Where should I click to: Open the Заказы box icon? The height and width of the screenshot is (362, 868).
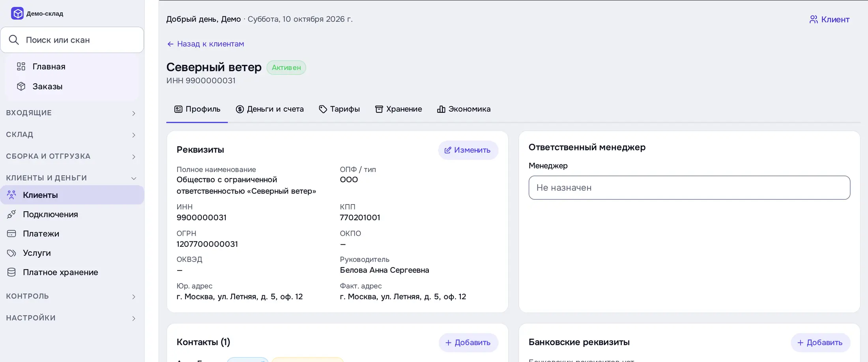21,86
